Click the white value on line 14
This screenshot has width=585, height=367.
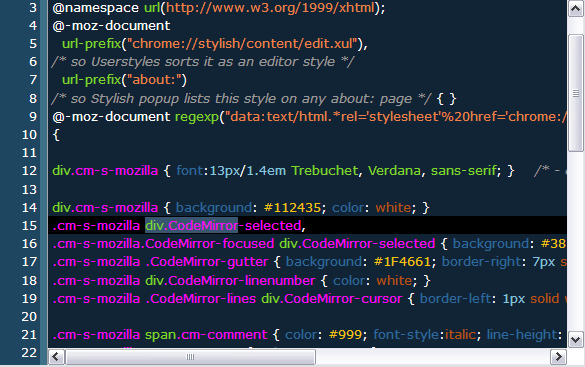[393, 208]
